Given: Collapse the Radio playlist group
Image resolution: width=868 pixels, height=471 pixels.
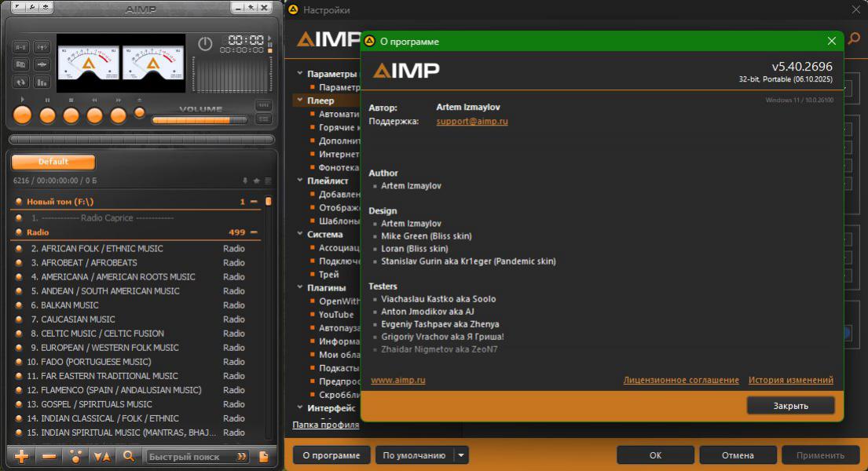Looking at the screenshot, I should tap(254, 232).
